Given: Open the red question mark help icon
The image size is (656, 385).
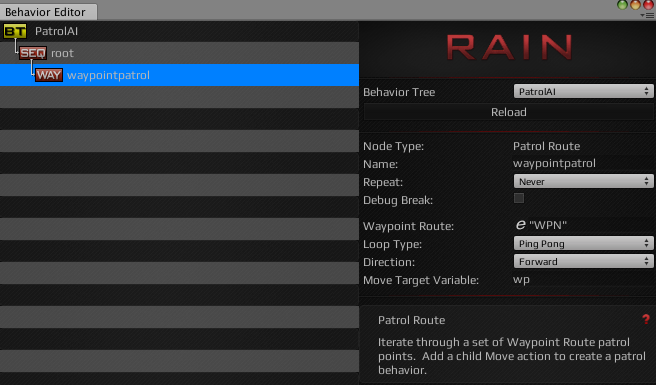Looking at the screenshot, I should tap(646, 320).
